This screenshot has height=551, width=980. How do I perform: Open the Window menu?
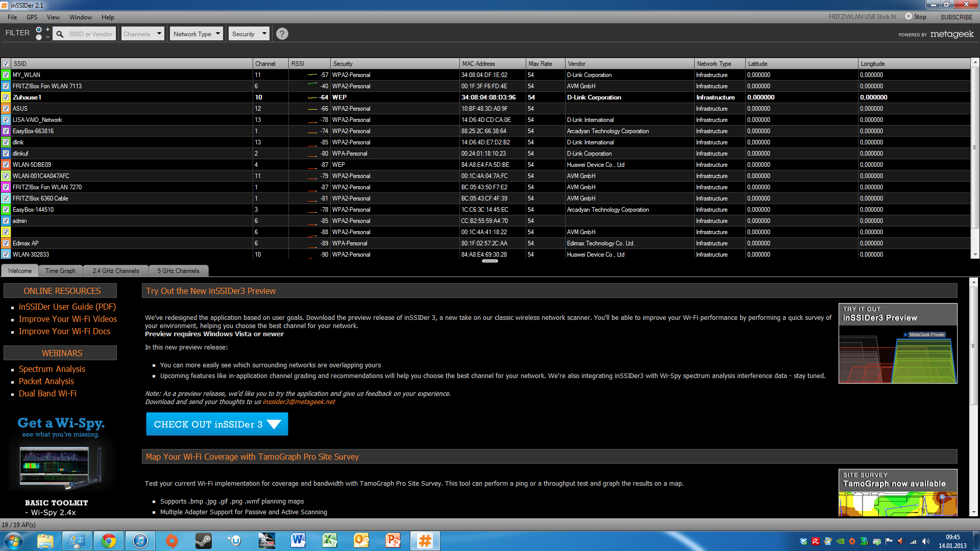[x=81, y=17]
